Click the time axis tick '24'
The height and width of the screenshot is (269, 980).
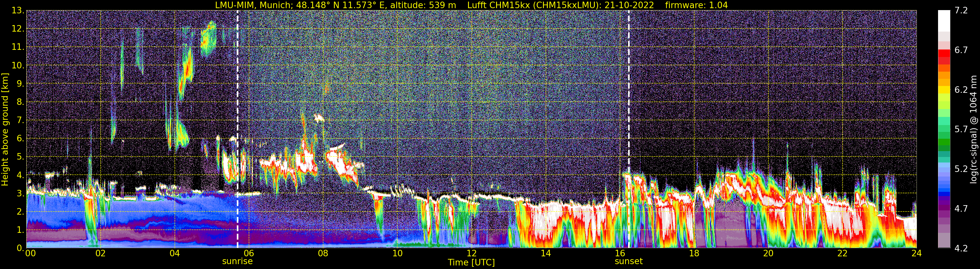tap(917, 253)
